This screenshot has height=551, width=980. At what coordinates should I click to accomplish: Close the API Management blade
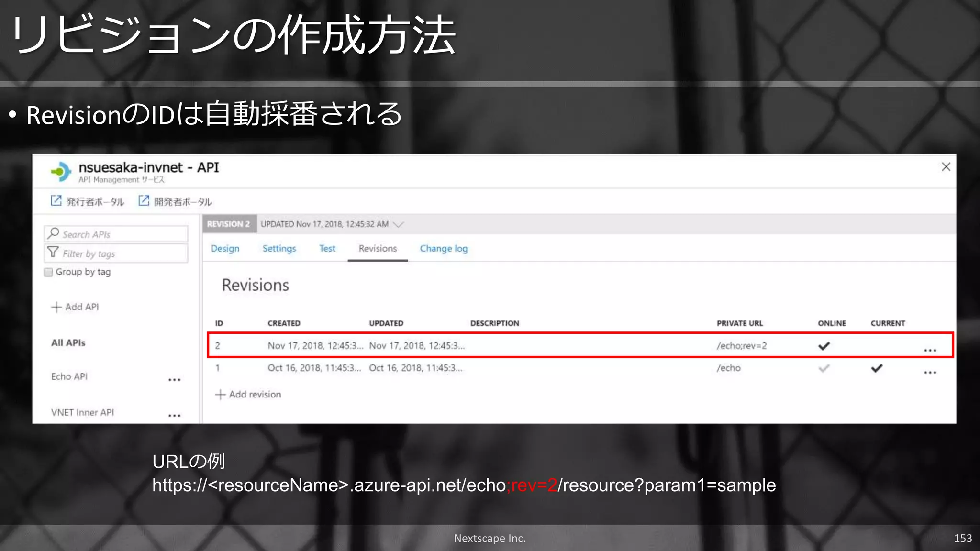click(946, 167)
